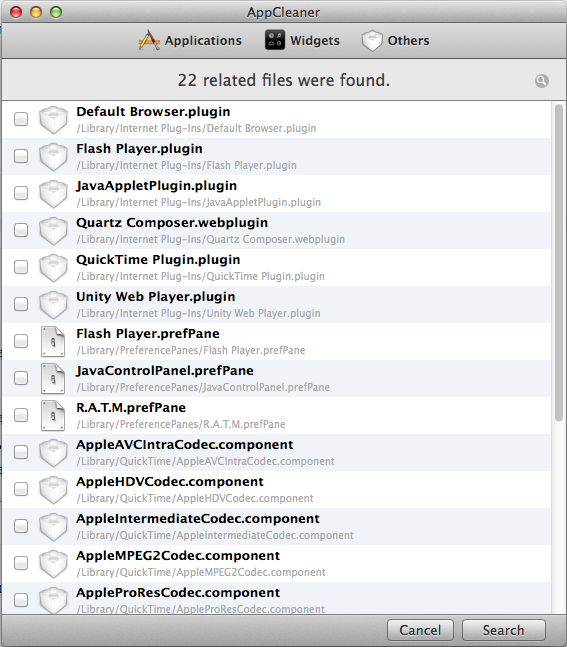Click the AppleAVCIntraCodec.component icon
The image size is (567, 647).
53,453
